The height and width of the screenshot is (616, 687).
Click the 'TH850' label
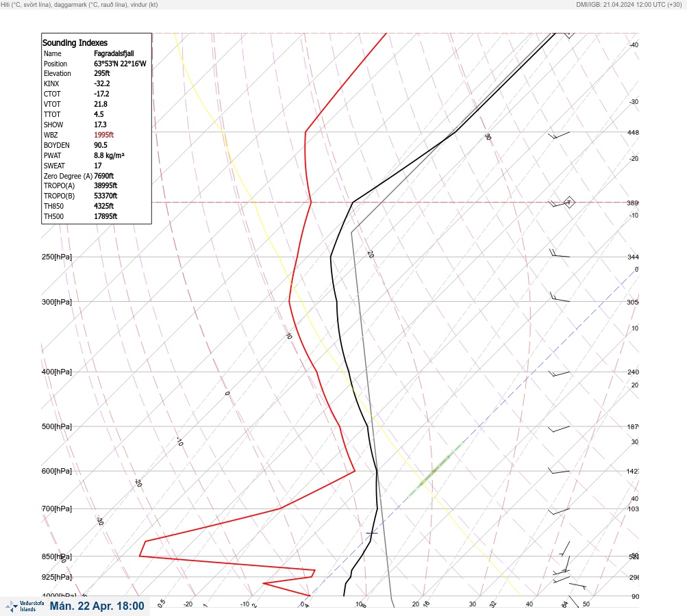[x=53, y=206]
